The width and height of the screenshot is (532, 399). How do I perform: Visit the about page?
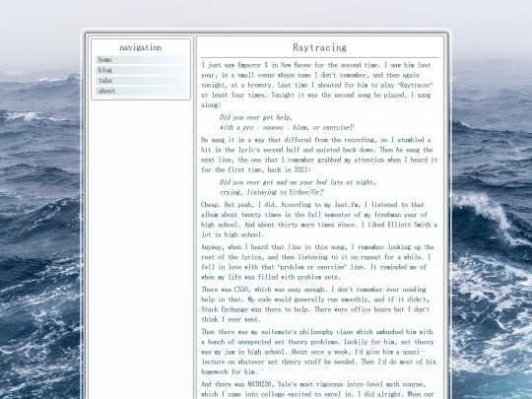(141, 91)
